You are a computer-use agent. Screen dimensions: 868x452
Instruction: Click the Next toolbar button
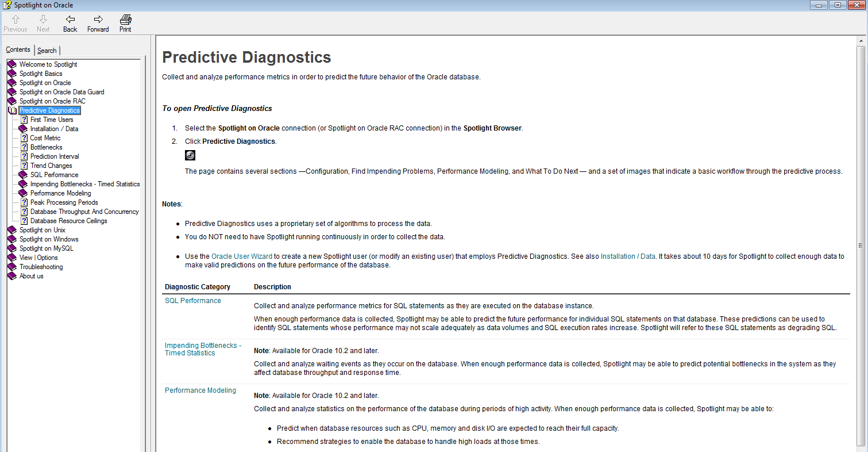click(x=43, y=24)
